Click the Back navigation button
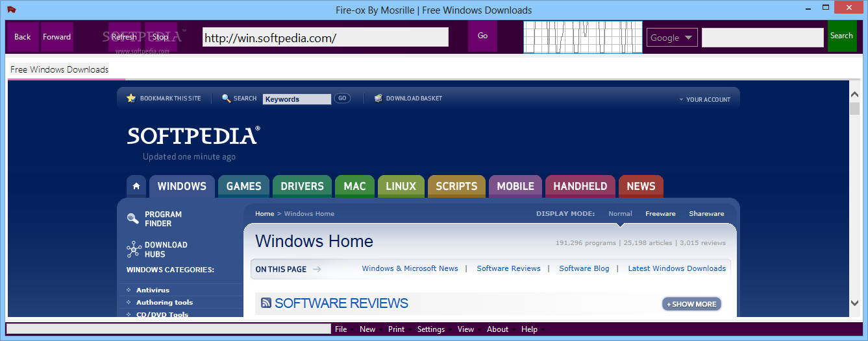868x341 pixels. [x=23, y=37]
